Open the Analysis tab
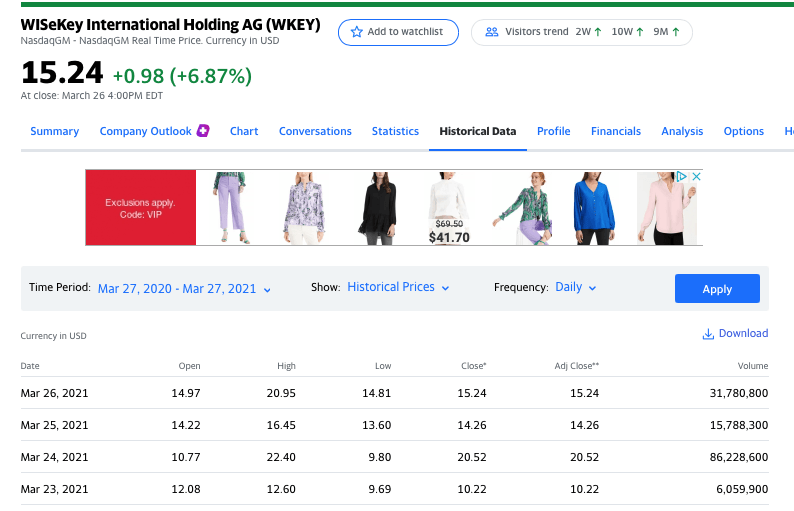 682,131
